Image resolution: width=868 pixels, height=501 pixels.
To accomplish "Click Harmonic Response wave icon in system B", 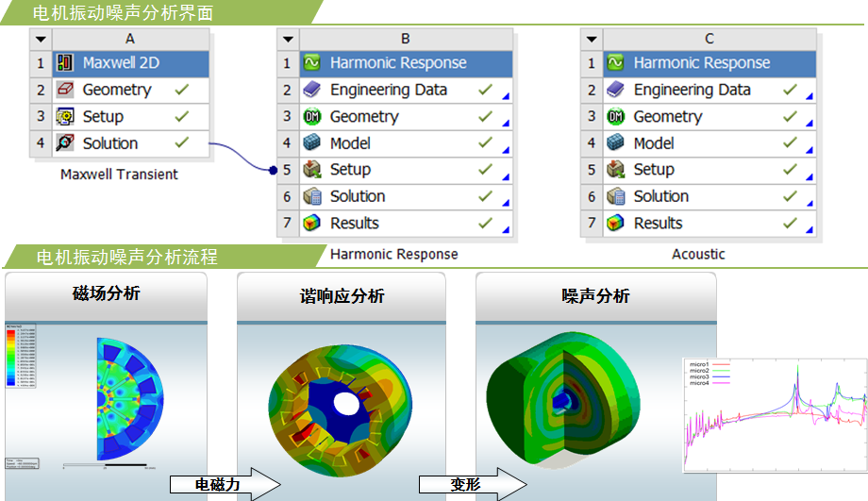I will [x=311, y=62].
